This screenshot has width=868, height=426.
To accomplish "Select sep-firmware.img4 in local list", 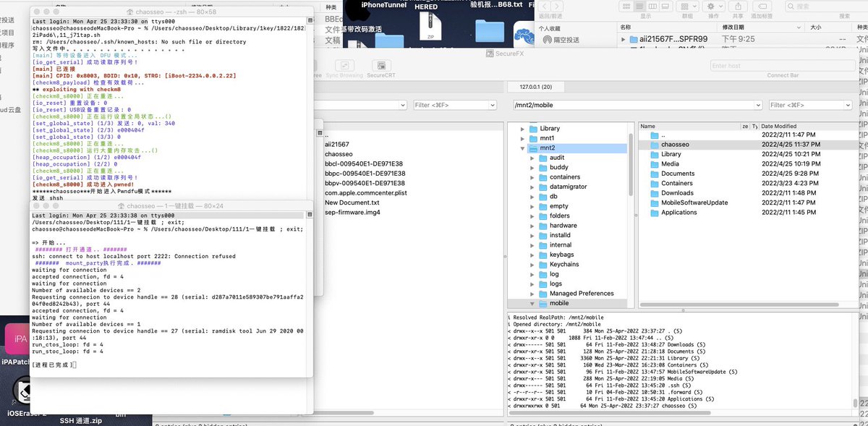I will pos(352,213).
